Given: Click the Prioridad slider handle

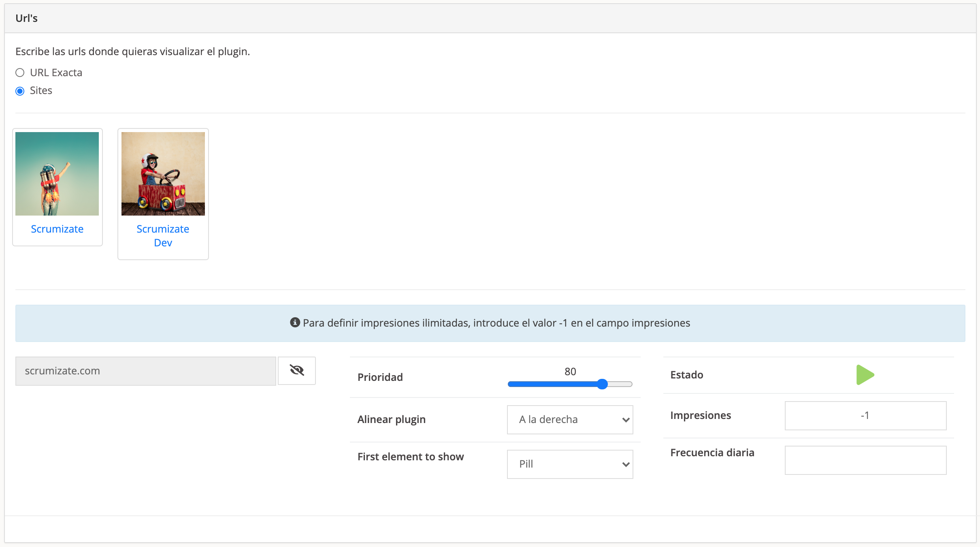Looking at the screenshot, I should point(602,384).
